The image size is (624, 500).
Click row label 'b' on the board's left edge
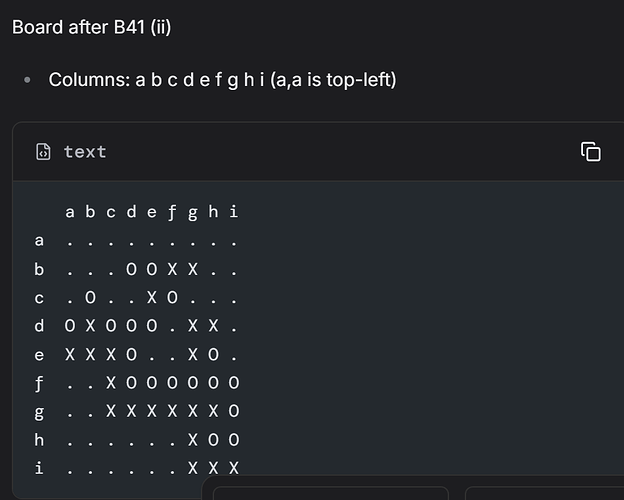[x=40, y=269]
